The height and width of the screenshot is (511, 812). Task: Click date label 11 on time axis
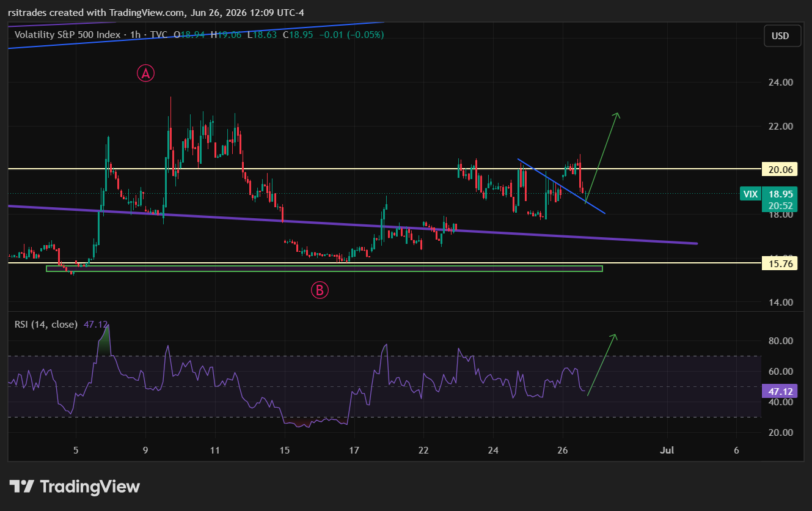214,450
